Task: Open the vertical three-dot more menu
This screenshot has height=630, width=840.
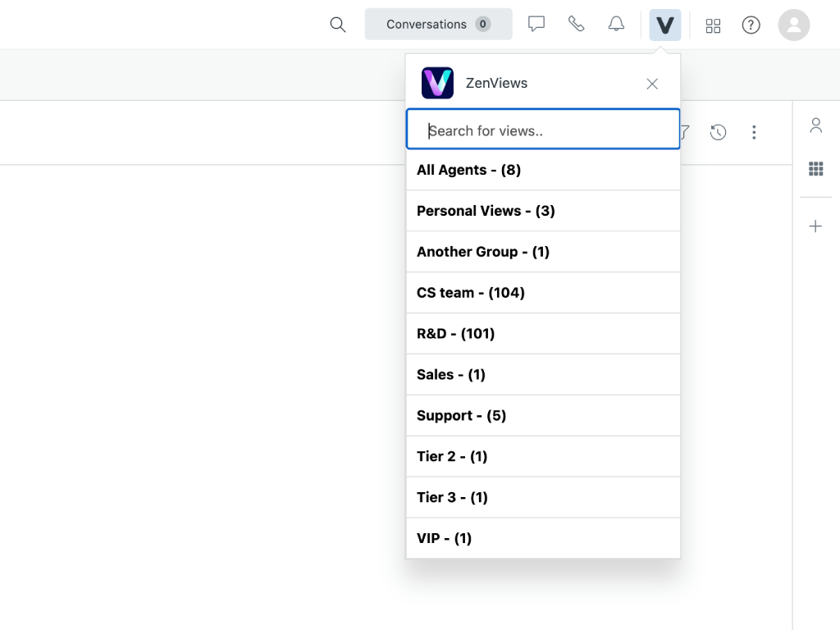Action: coord(754,132)
